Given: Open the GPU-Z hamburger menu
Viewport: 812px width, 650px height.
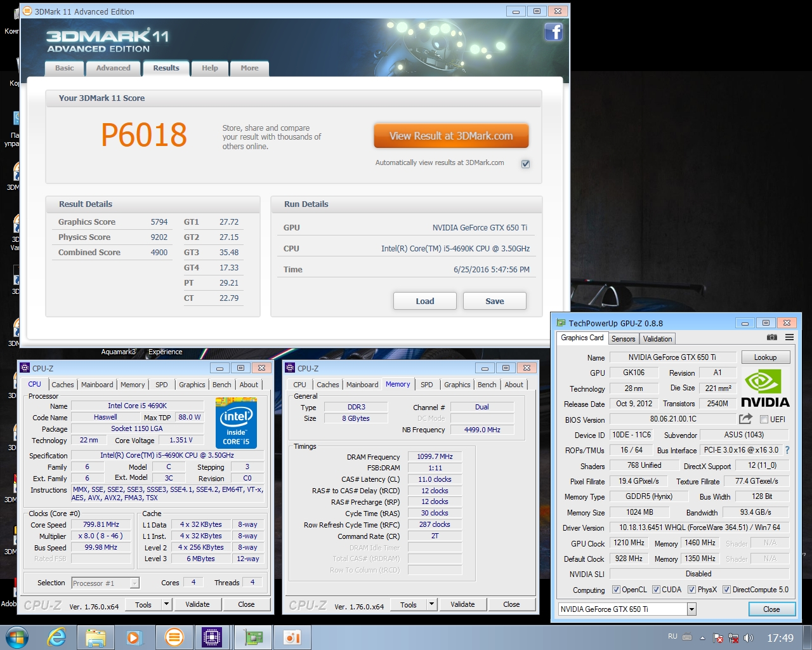Looking at the screenshot, I should pos(789,338).
